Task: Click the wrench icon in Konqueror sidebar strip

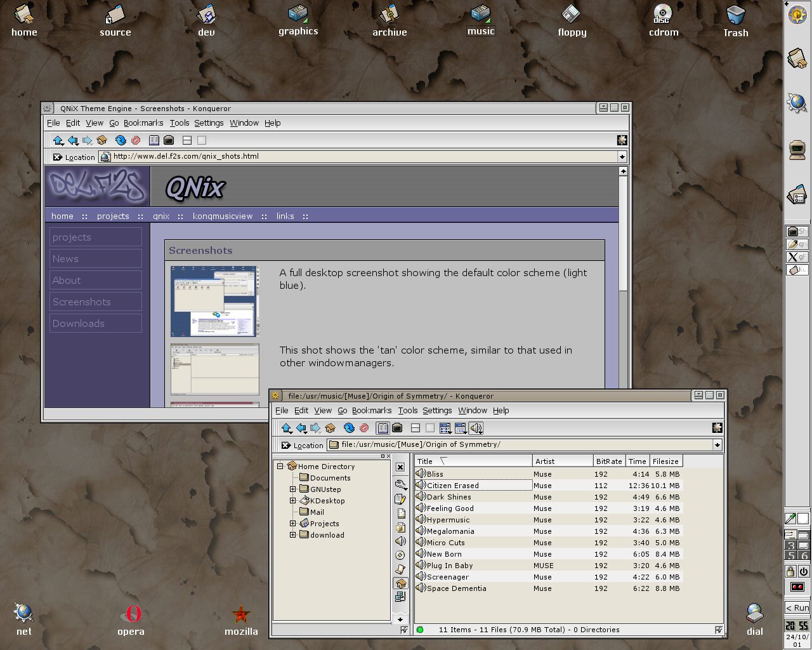Action: pos(400,484)
